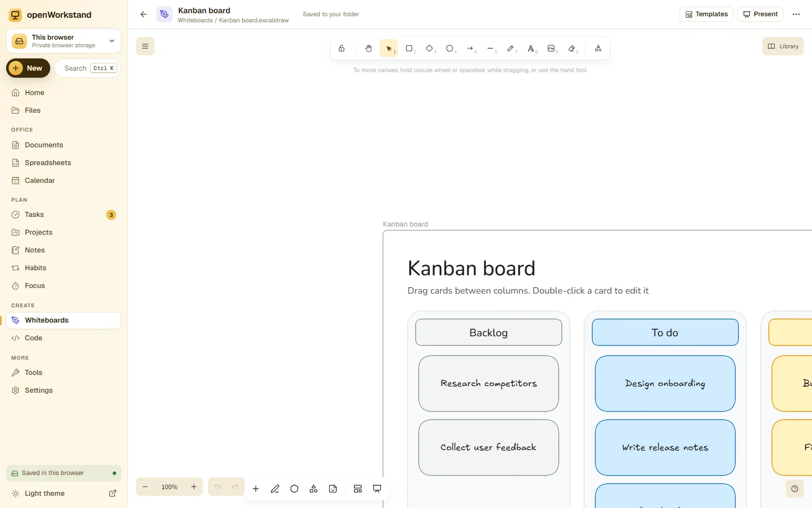Reset zoom via the 100% label
The image size is (812, 508).
point(170,487)
